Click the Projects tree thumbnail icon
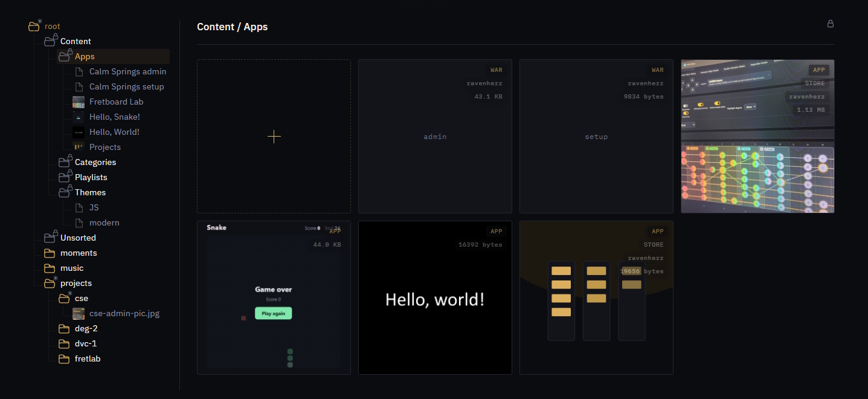 [79, 147]
